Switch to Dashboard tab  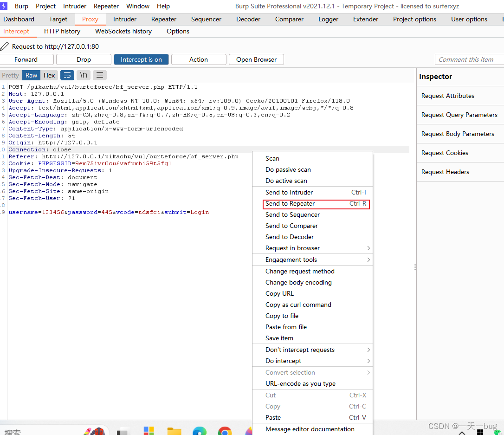click(x=19, y=19)
